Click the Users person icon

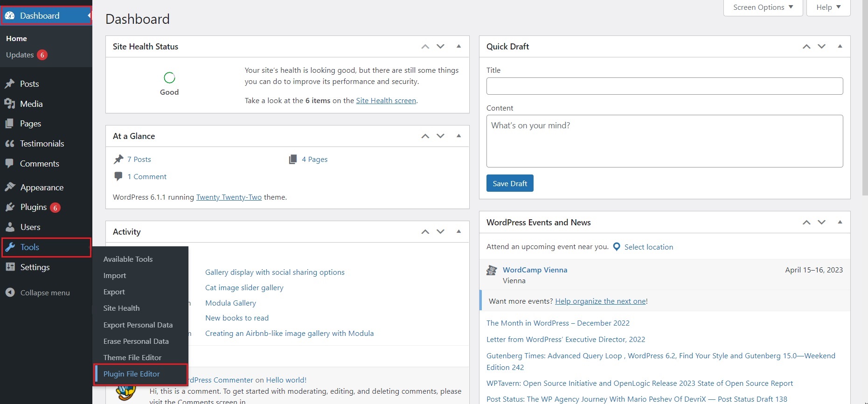(x=10, y=227)
